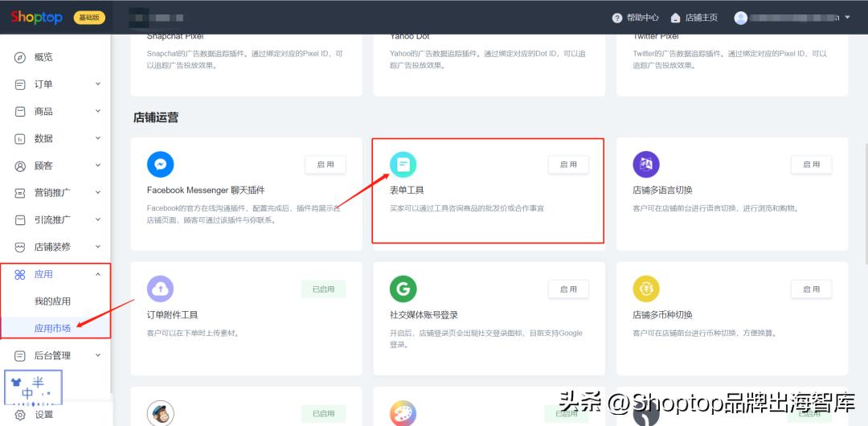Screen dimensions: 868x426
Task: Click the 引流推广 icon
Action: pyautogui.click(x=20, y=220)
